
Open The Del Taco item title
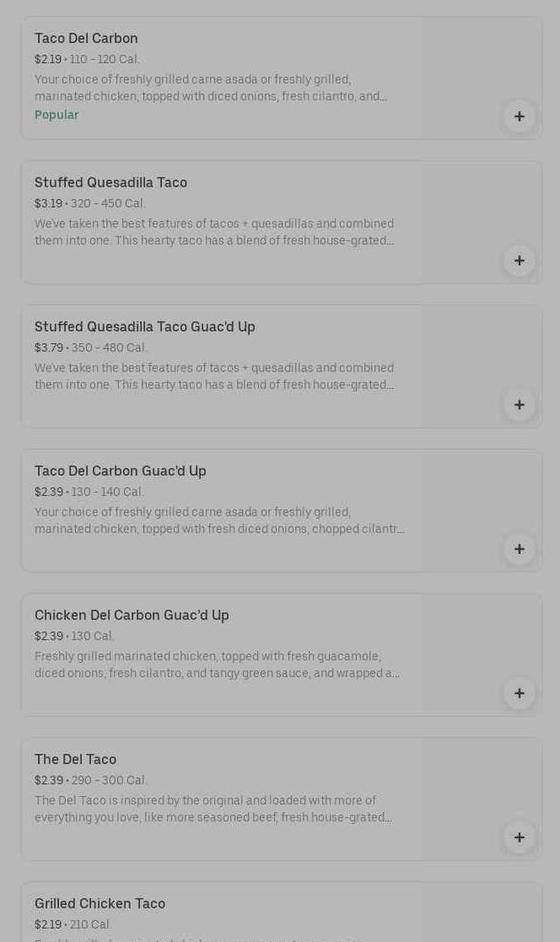point(75,759)
